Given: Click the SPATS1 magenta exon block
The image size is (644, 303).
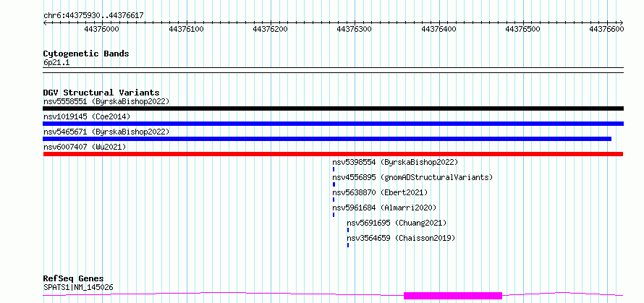Looking at the screenshot, I should 453,296.
